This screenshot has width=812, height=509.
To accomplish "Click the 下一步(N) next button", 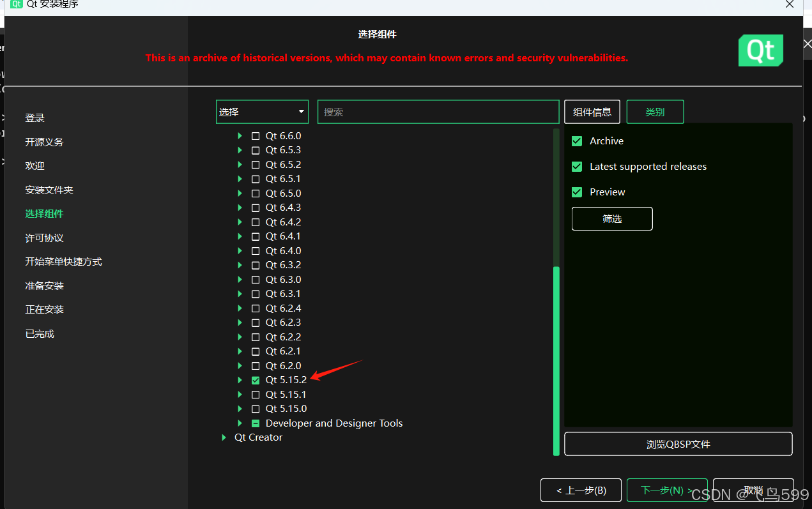I will click(667, 490).
